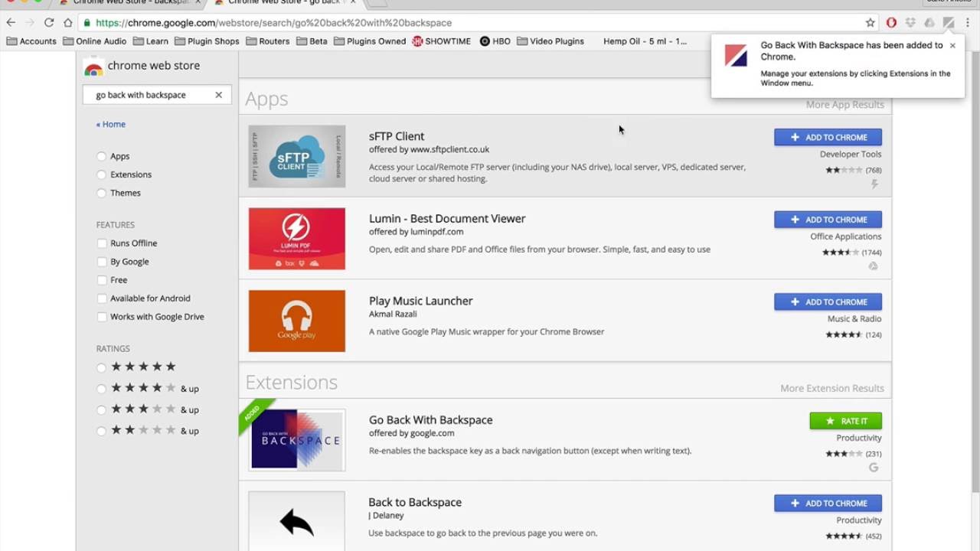Click the HBO bookmark
The image size is (980, 551).
point(495,41)
